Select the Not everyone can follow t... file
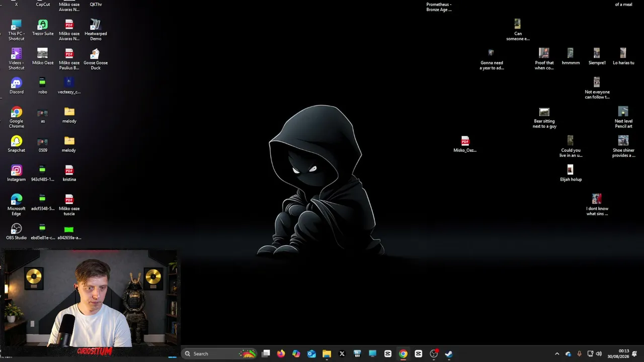 click(x=597, y=88)
